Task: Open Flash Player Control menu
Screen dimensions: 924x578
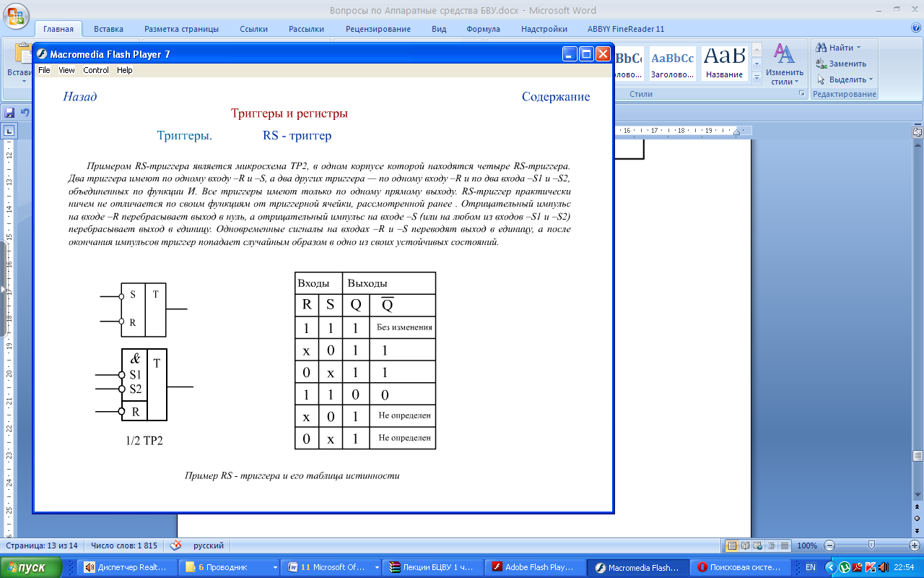Action: [x=96, y=70]
